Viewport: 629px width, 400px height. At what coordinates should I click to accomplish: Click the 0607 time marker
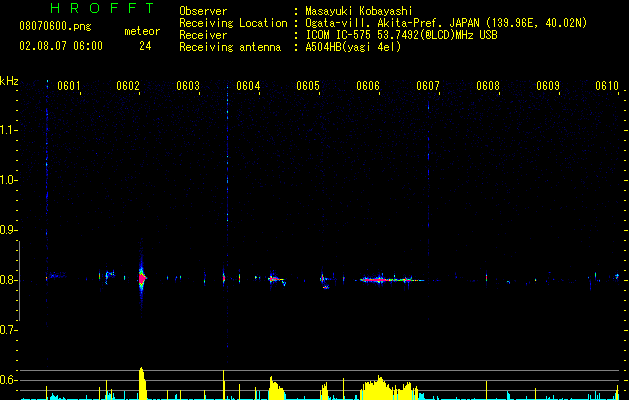[428, 86]
